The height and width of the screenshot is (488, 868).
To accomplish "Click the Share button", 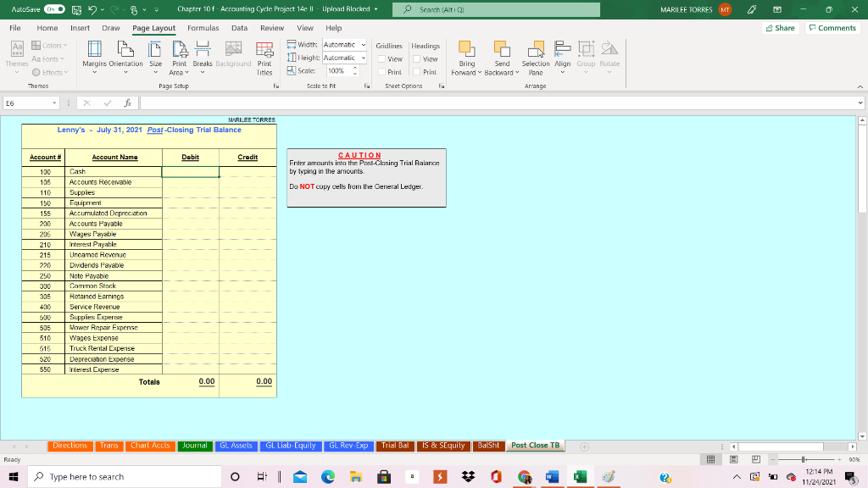I will tap(781, 28).
